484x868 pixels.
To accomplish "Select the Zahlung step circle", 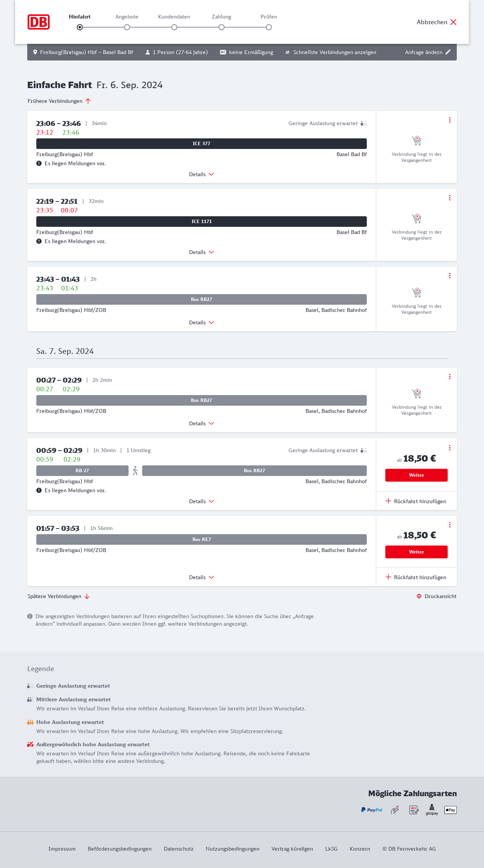I will tap(222, 27).
